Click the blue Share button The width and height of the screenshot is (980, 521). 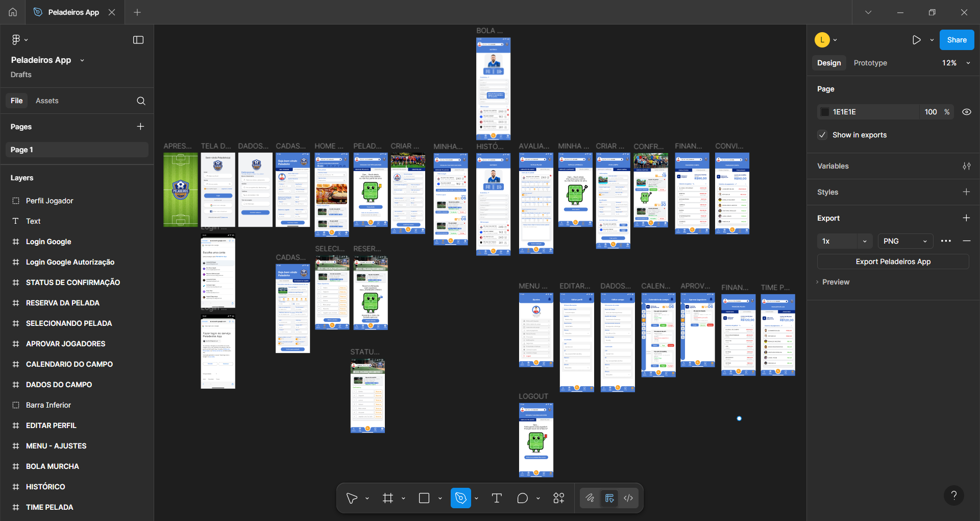(957, 40)
